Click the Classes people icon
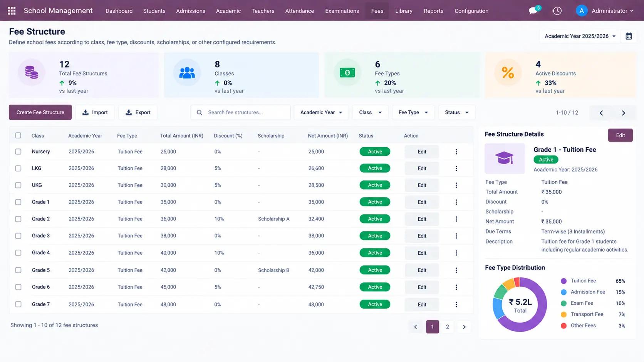644x362 pixels. tap(187, 73)
